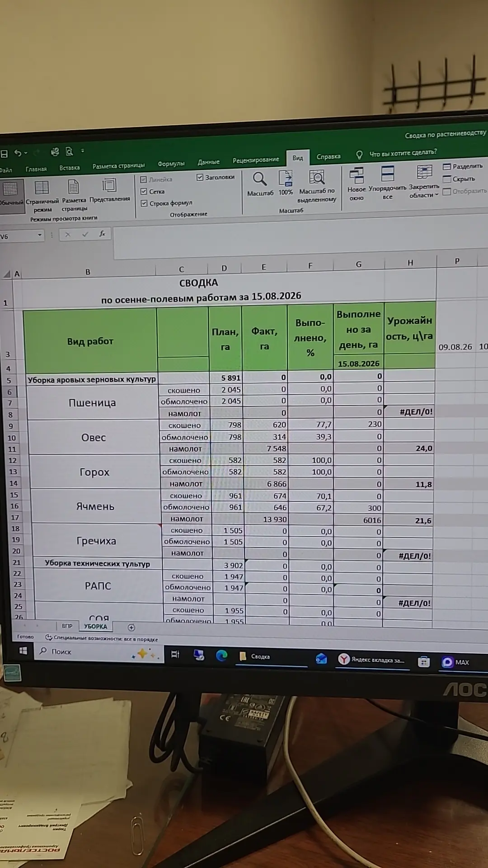Open Разметка страницы page layout view button
The image size is (488, 868).
point(74,195)
